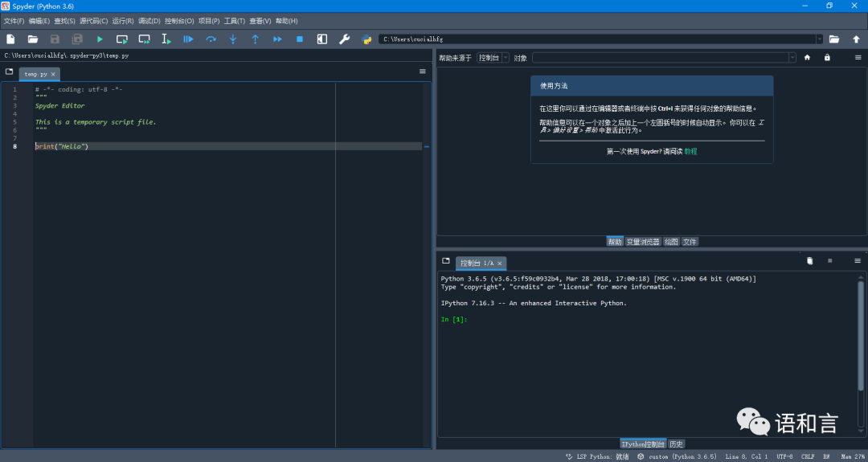Open the editor pane options menu
This screenshot has width=868, height=462.
[x=423, y=72]
